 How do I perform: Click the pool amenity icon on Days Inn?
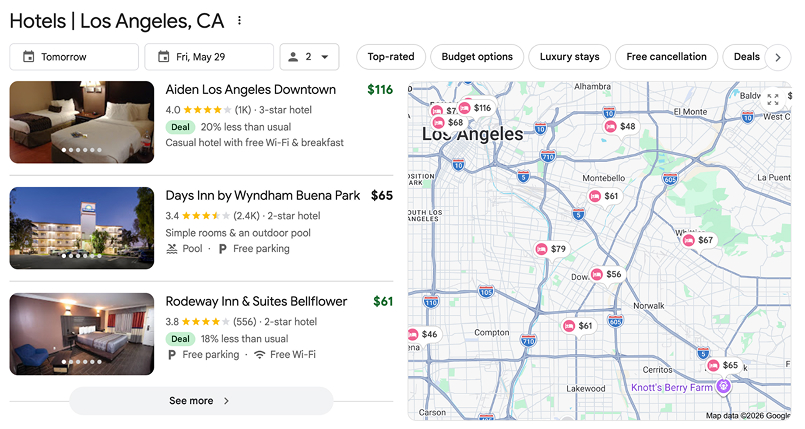click(172, 249)
